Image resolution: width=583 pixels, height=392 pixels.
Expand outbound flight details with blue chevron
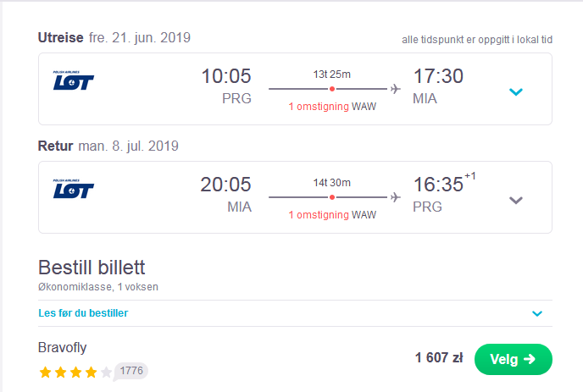pyautogui.click(x=516, y=91)
